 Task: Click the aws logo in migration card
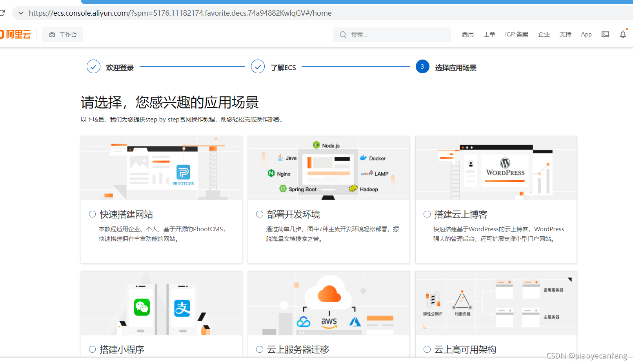click(x=329, y=322)
